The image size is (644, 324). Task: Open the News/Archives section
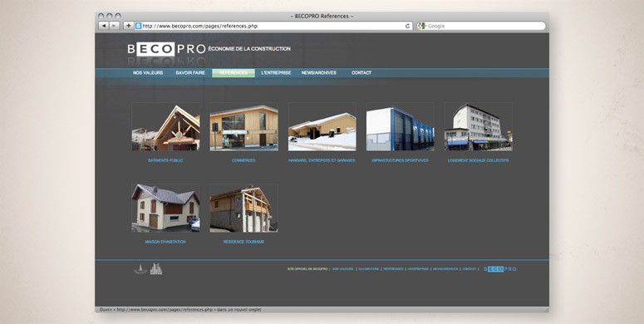pyautogui.click(x=319, y=72)
